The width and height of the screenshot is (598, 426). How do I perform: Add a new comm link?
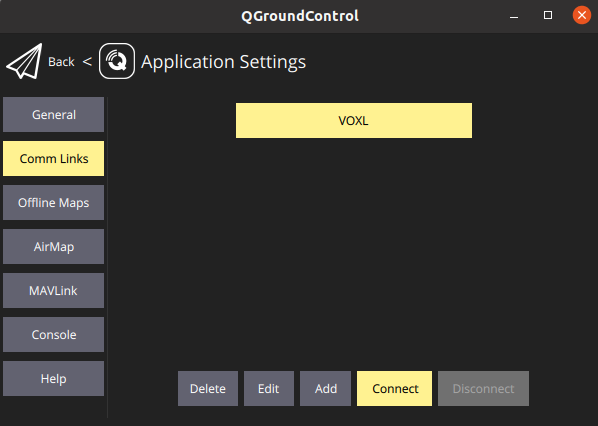pos(325,389)
